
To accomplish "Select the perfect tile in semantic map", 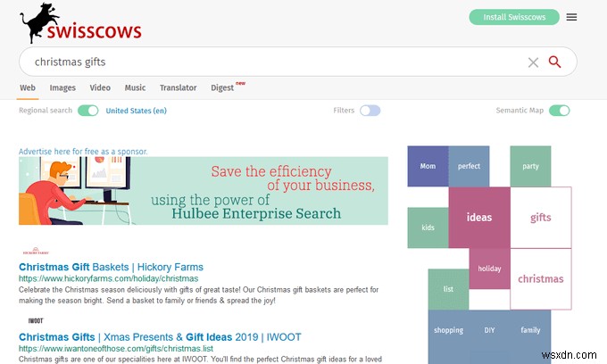I will [469, 166].
